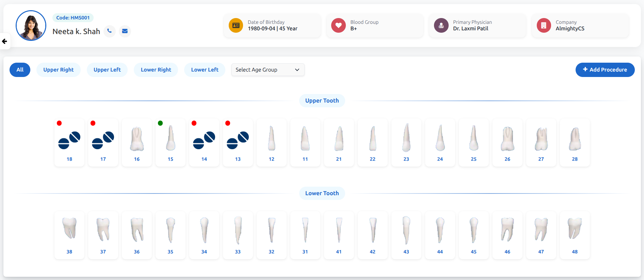Viewport: 644px width, 280px height.
Task: Select upper molar tooth 16
Action: tap(137, 140)
